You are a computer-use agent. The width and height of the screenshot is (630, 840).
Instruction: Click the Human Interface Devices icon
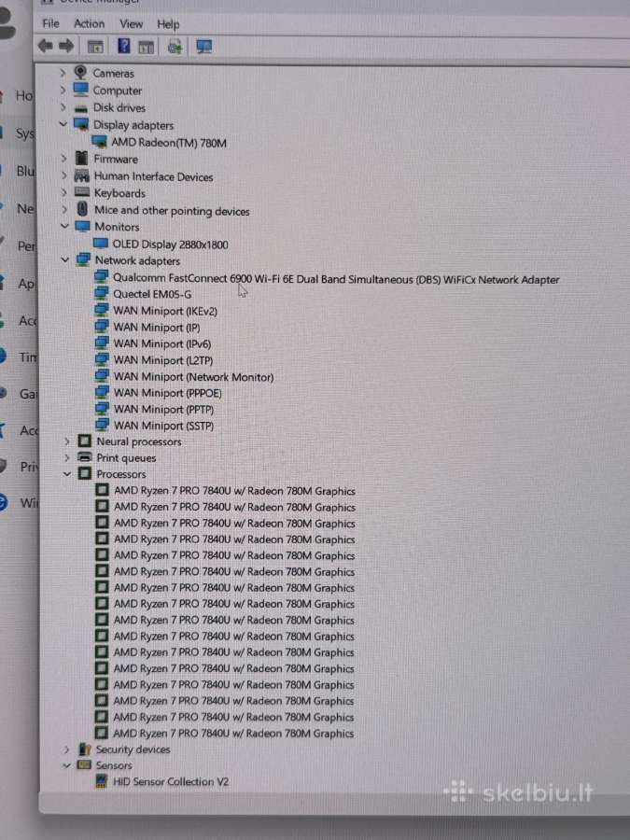pyautogui.click(x=82, y=175)
